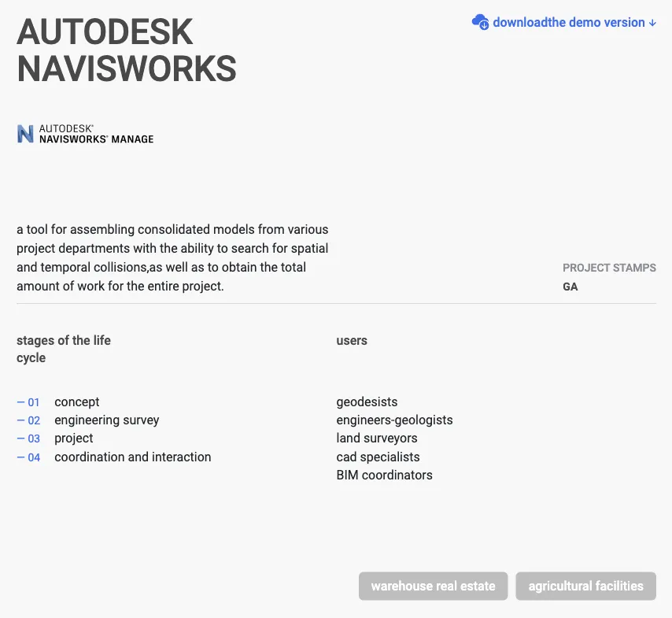Screen dimensions: 672x618
Task: Click the "04" stage number
Action: 34,457
